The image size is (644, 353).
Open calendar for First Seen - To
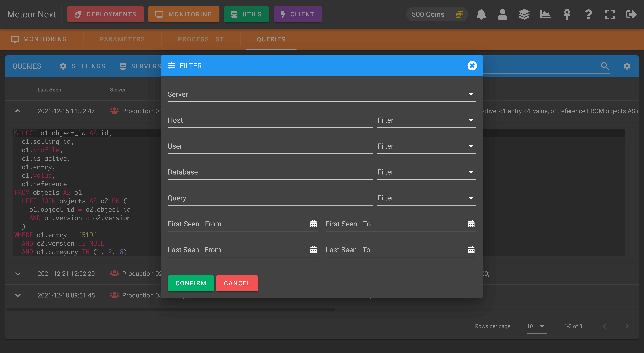click(x=471, y=224)
